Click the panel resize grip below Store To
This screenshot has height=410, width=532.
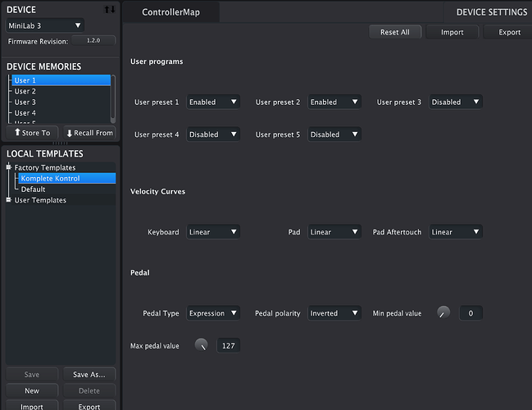click(x=61, y=143)
